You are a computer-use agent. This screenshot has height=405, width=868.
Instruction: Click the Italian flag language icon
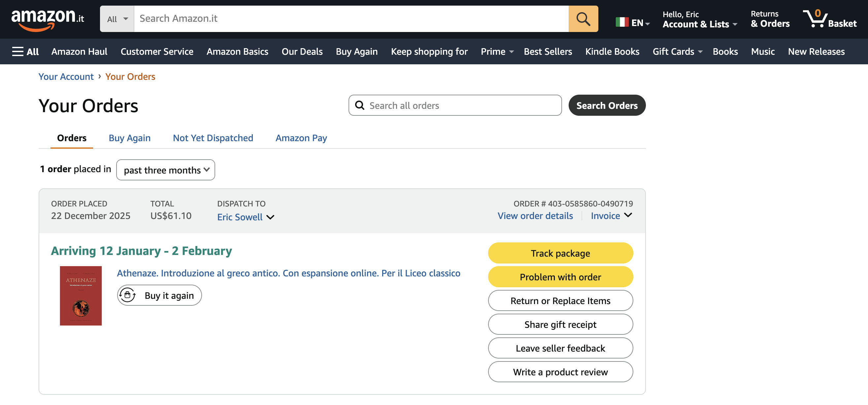[x=622, y=22]
